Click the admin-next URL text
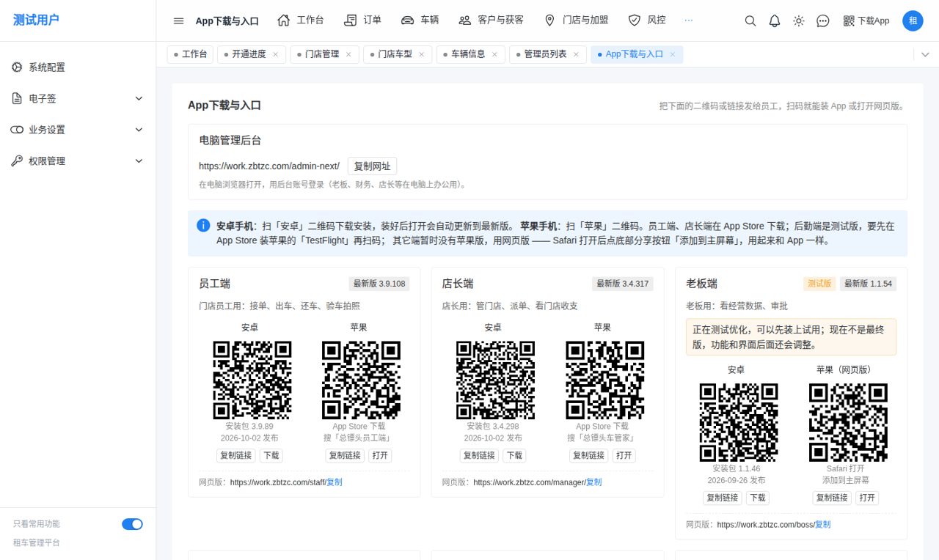939x560 pixels. (x=269, y=166)
